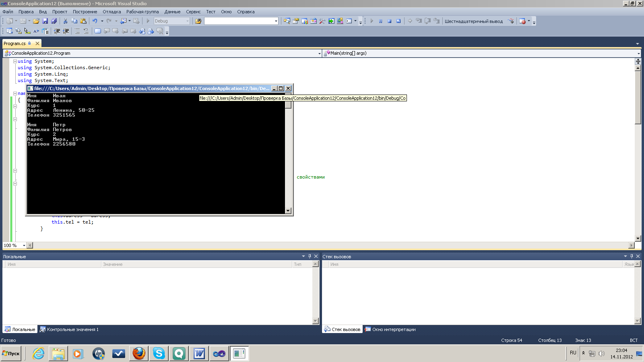Open the zoom 100 % dropdown
The image size is (644, 362).
pyautogui.click(x=24, y=245)
